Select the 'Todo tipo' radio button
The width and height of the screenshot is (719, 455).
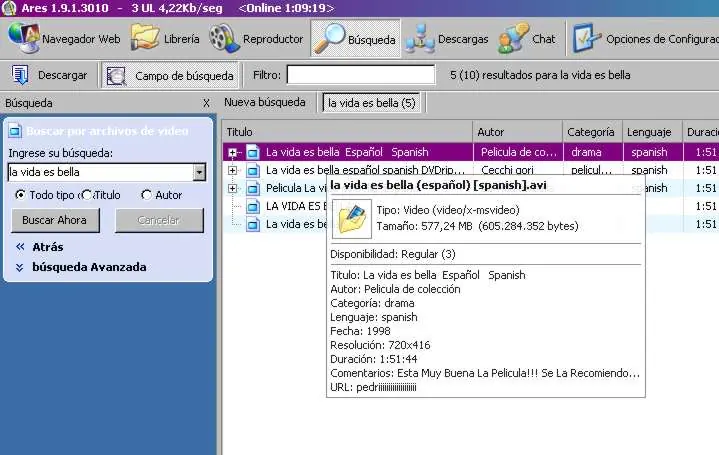click(x=20, y=195)
